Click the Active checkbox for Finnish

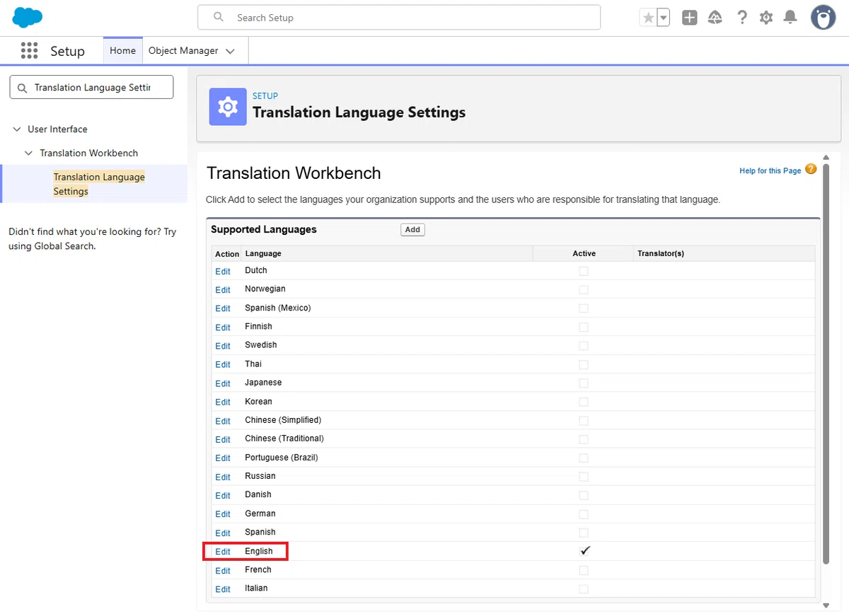pos(584,327)
